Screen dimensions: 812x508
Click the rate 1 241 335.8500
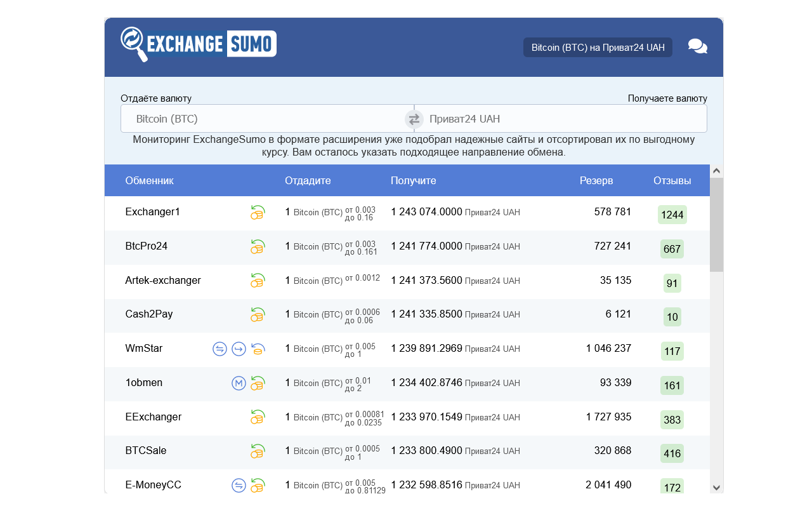(426, 314)
